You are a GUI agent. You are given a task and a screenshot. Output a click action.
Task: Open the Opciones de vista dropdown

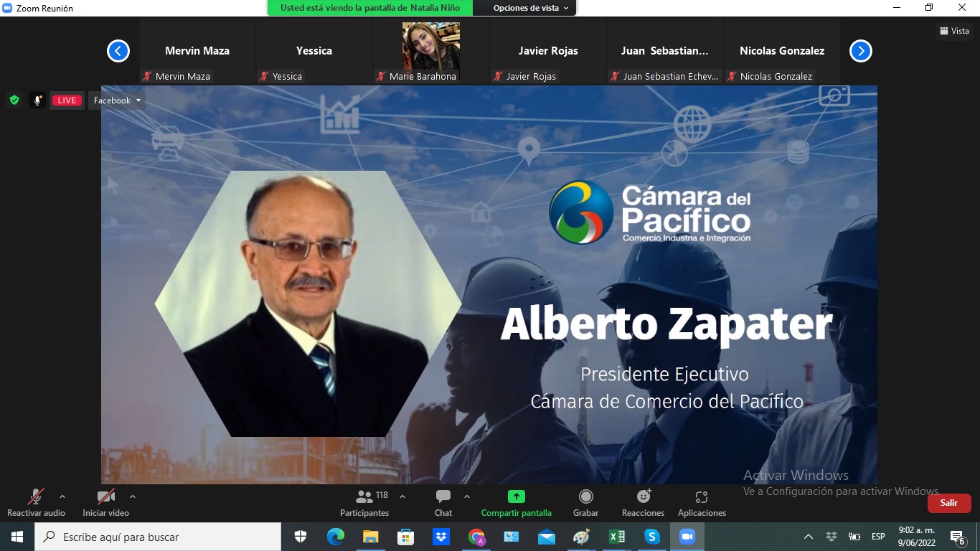(x=531, y=8)
